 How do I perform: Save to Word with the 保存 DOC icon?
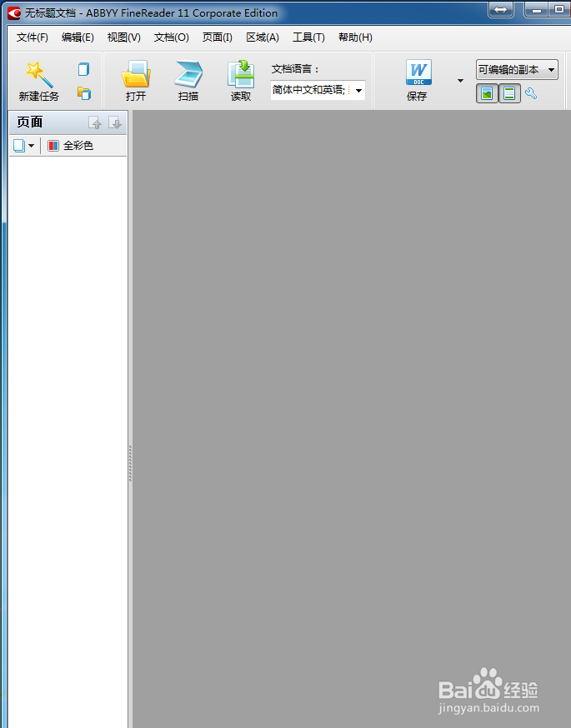tap(418, 72)
